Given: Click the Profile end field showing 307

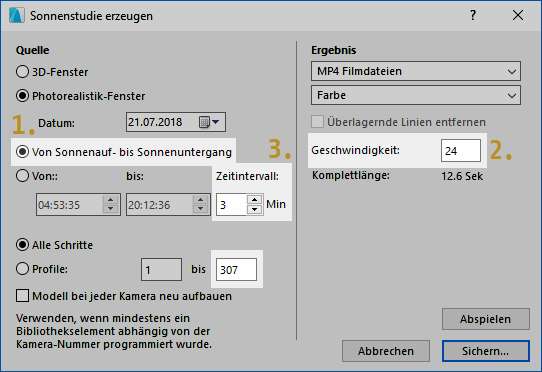Looking at the screenshot, I should click(236, 269).
